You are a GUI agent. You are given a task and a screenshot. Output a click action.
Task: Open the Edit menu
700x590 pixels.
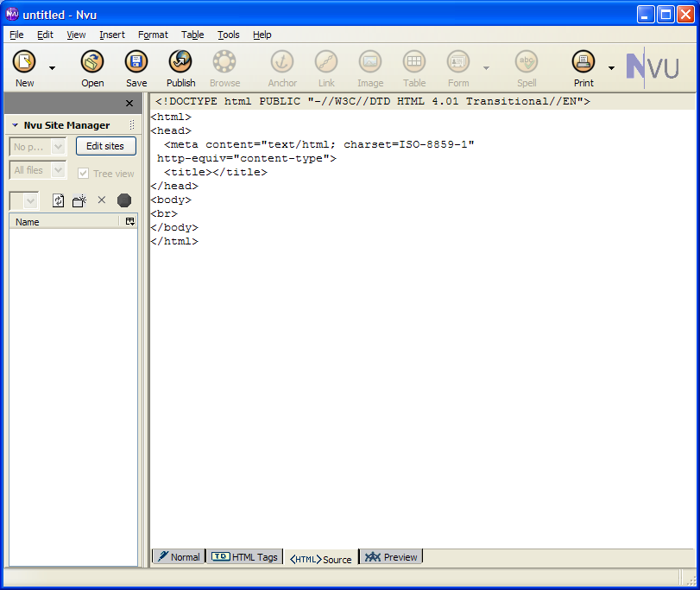[x=45, y=35]
